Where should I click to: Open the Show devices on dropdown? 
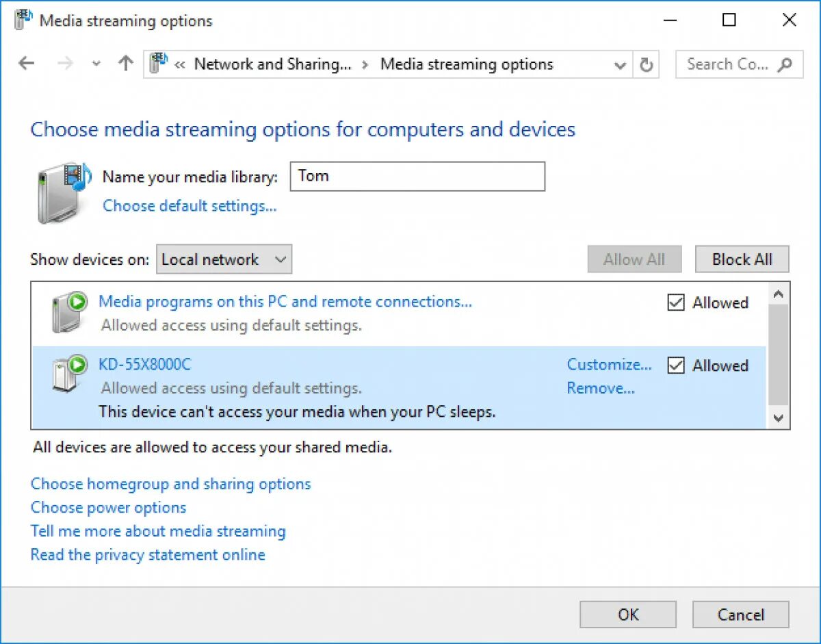coord(224,259)
